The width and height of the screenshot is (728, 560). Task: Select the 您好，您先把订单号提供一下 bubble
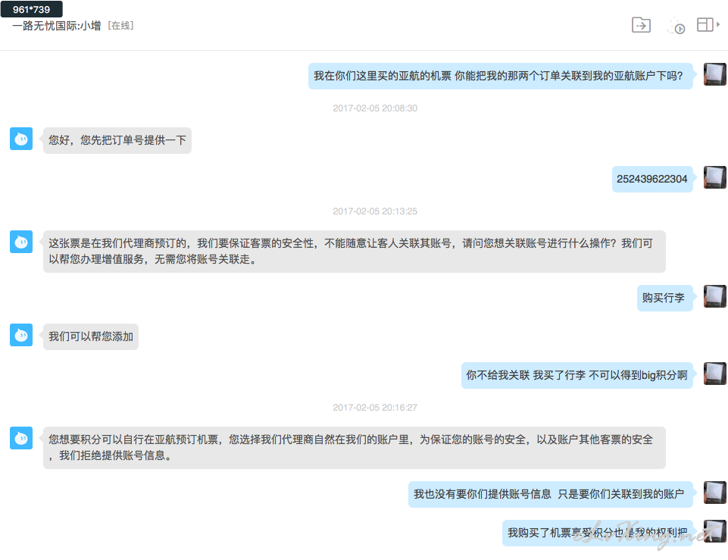click(x=117, y=140)
